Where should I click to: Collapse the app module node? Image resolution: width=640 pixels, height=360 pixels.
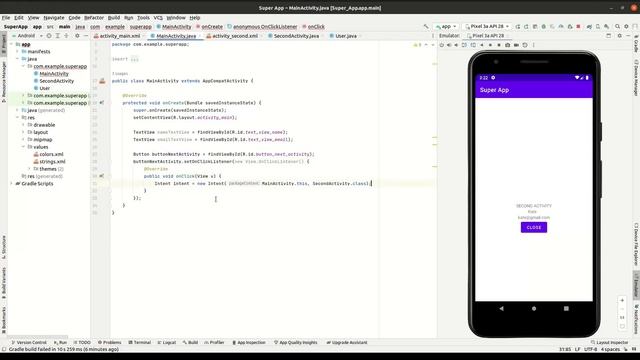coord(12,44)
